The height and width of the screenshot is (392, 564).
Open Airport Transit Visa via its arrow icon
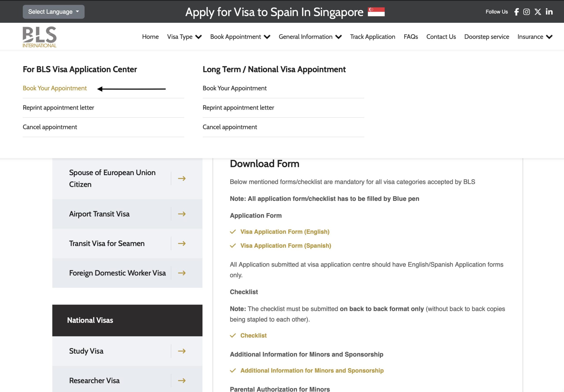(x=182, y=214)
